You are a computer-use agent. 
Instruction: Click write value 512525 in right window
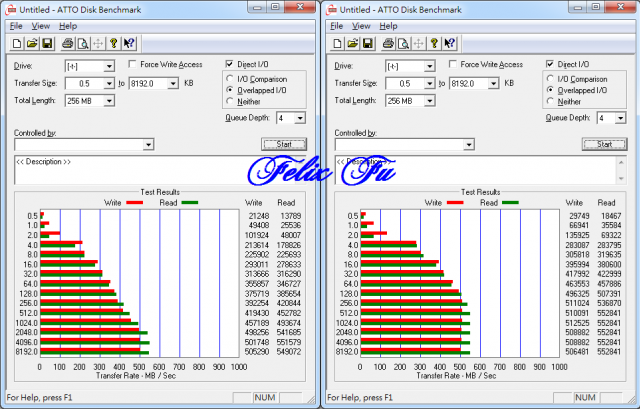[x=577, y=323]
